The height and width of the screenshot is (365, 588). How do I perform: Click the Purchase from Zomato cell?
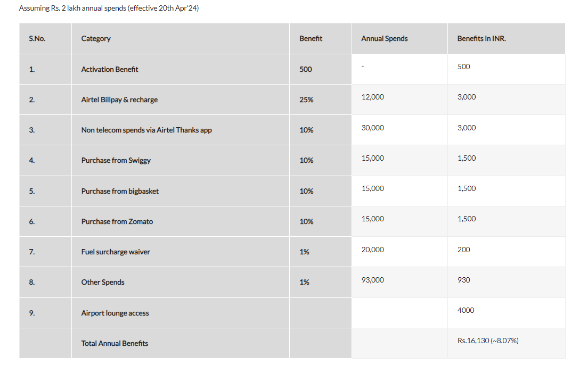[x=117, y=221]
